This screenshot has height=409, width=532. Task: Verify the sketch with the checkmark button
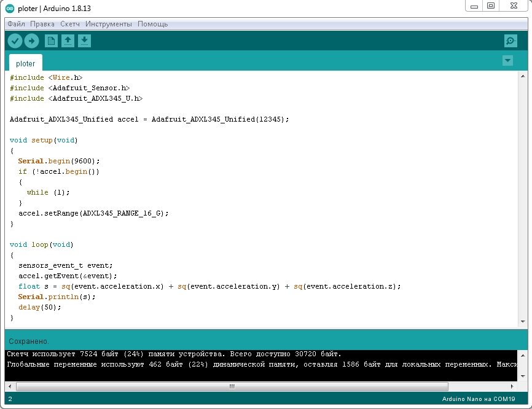[15, 41]
